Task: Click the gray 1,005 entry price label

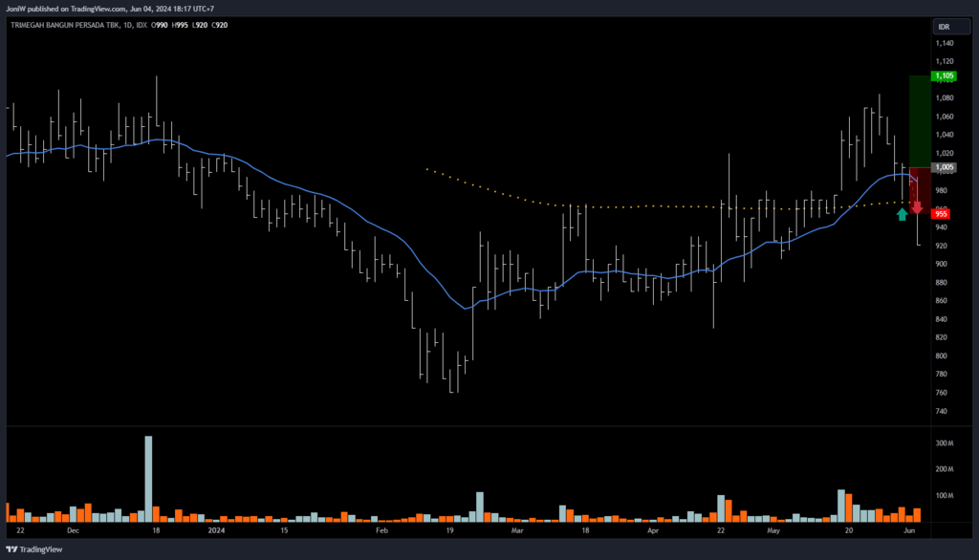Action: pyautogui.click(x=945, y=167)
